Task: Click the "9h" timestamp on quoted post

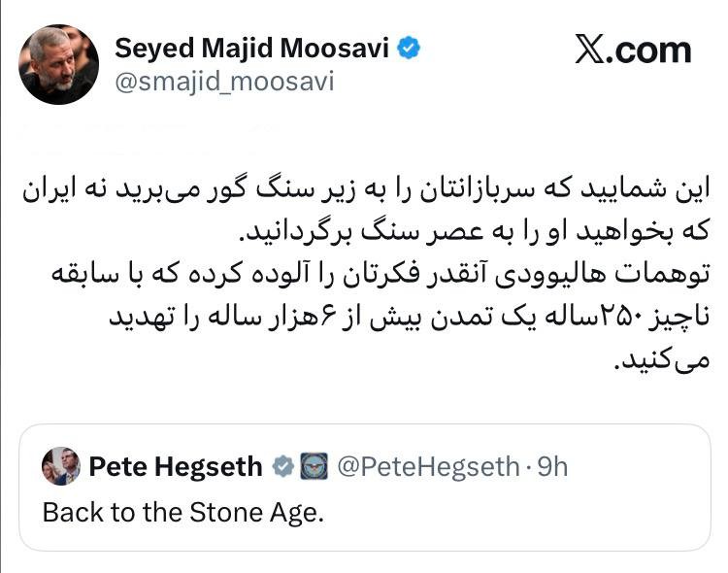Action: coord(551,467)
